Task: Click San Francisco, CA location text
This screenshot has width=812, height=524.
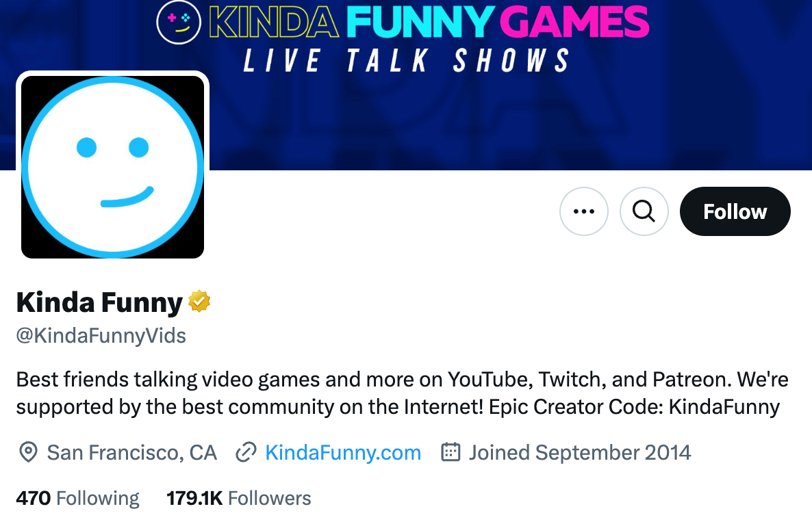Action: [x=131, y=452]
